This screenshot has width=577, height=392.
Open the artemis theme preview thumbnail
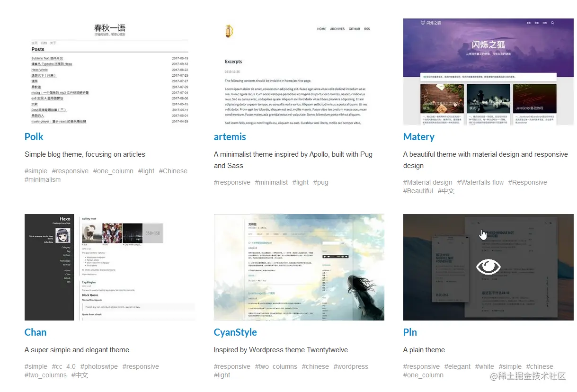(x=299, y=71)
